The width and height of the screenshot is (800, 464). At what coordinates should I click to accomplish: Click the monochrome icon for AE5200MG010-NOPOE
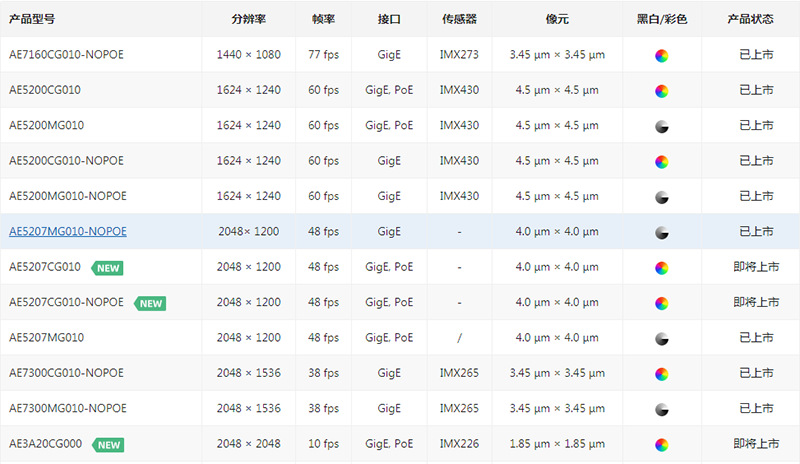tap(662, 198)
